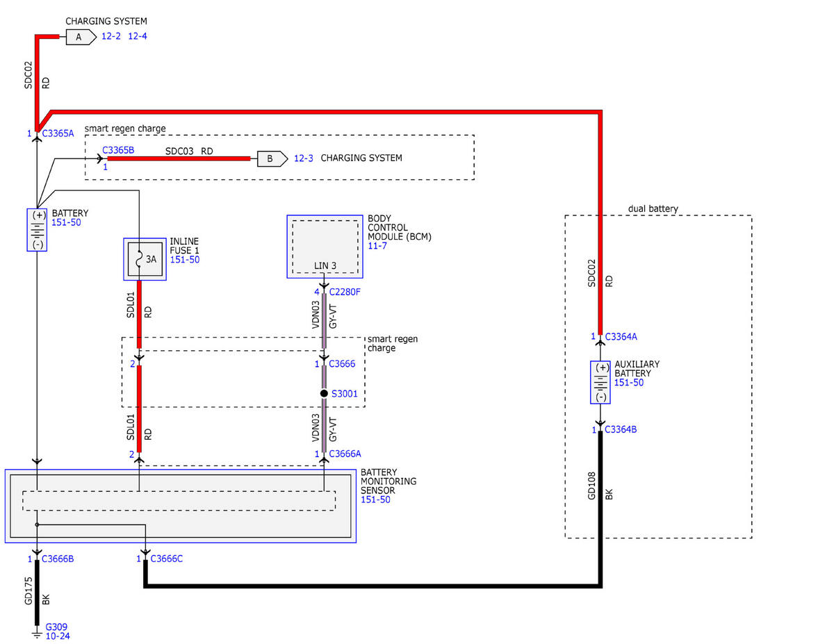
Task: Click the Battery Monitoring Sensor component
Action: 180,506
